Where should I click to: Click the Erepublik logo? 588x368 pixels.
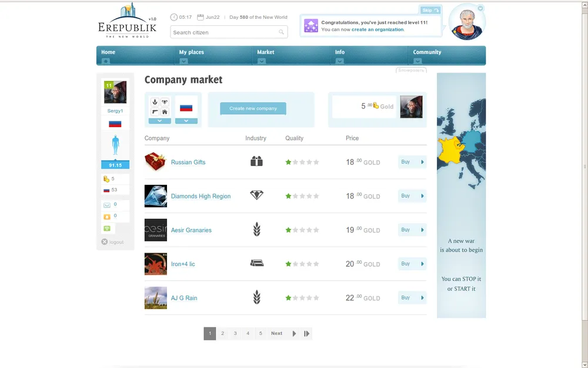click(x=127, y=21)
